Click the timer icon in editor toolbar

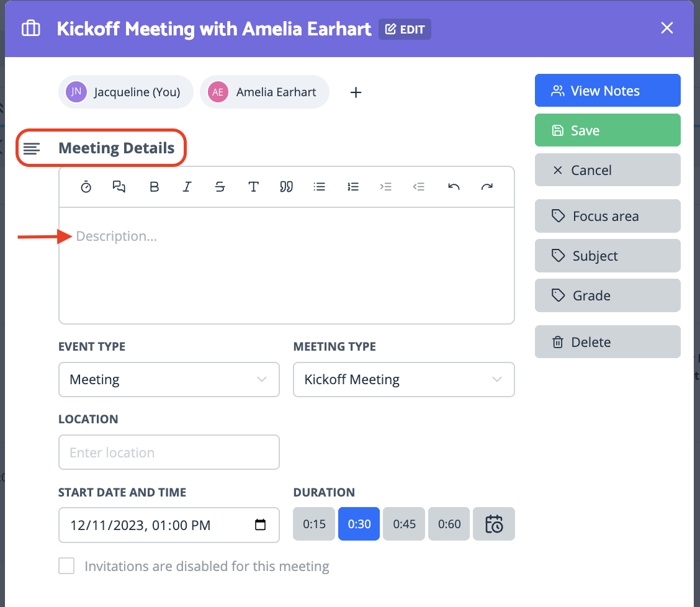pyautogui.click(x=86, y=187)
